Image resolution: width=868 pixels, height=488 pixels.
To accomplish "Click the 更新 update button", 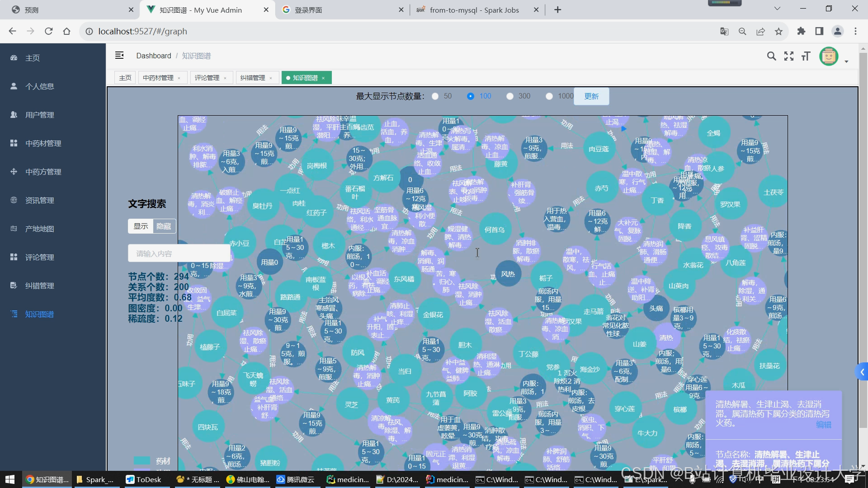I will (x=591, y=96).
